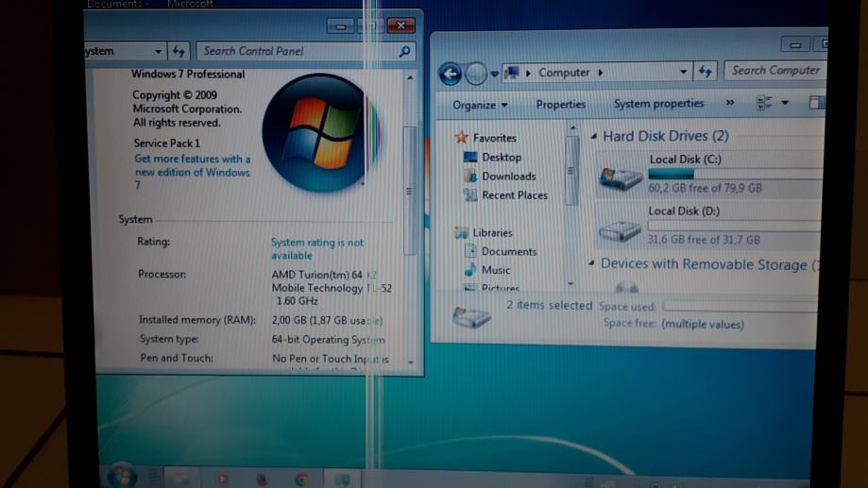Click the Search Computer field
The width and height of the screenshot is (868, 488).
775,70
